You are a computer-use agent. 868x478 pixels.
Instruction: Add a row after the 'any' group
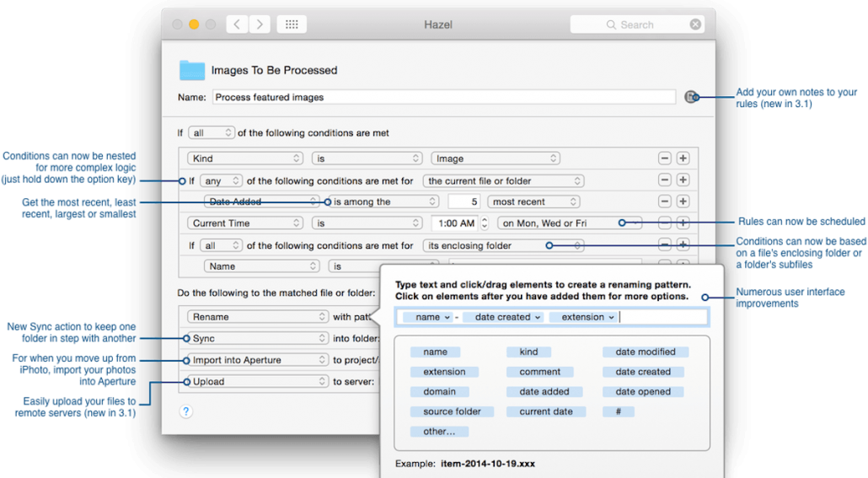[683, 180]
